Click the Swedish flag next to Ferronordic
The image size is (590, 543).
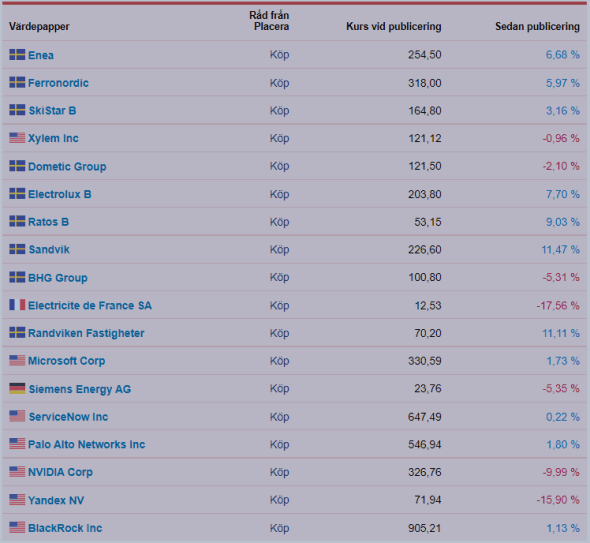pos(17,82)
